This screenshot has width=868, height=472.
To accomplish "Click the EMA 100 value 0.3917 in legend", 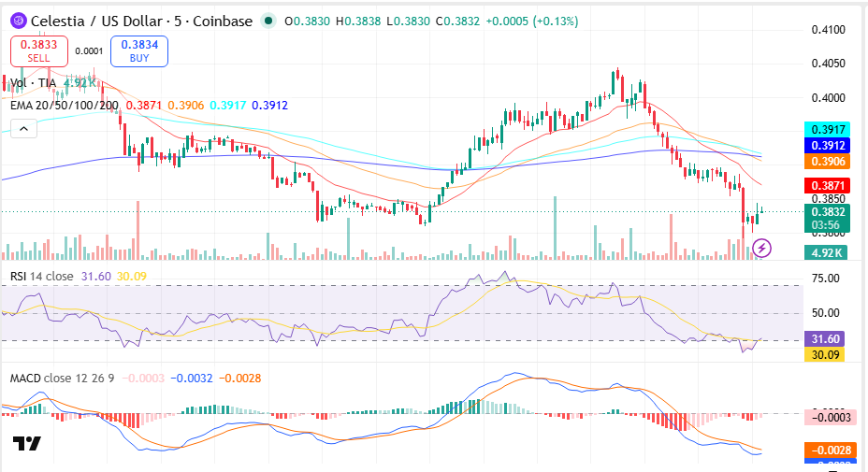I will tap(227, 105).
